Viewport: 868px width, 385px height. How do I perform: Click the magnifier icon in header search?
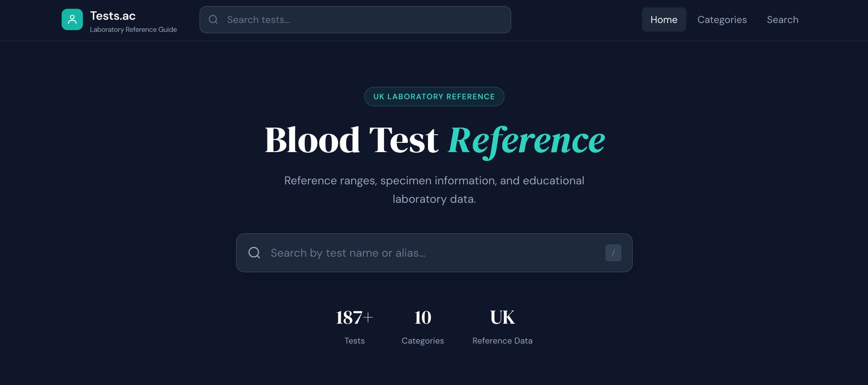[213, 20]
